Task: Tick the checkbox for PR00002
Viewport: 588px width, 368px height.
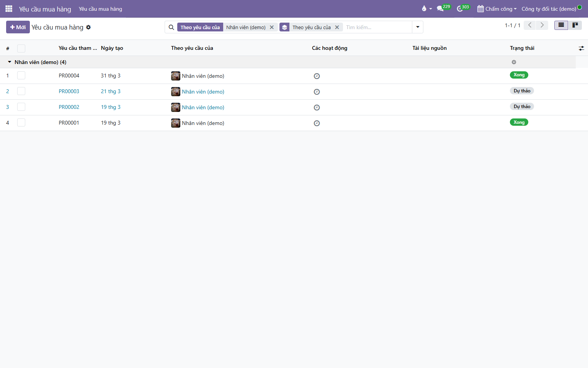Action: coord(21,107)
